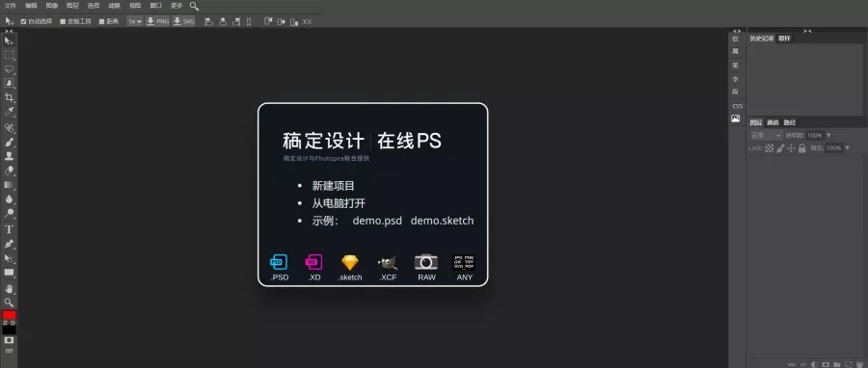Screen dimensions: 868x368
Task: Toggle lock pixels brush icon
Action: tap(780, 148)
